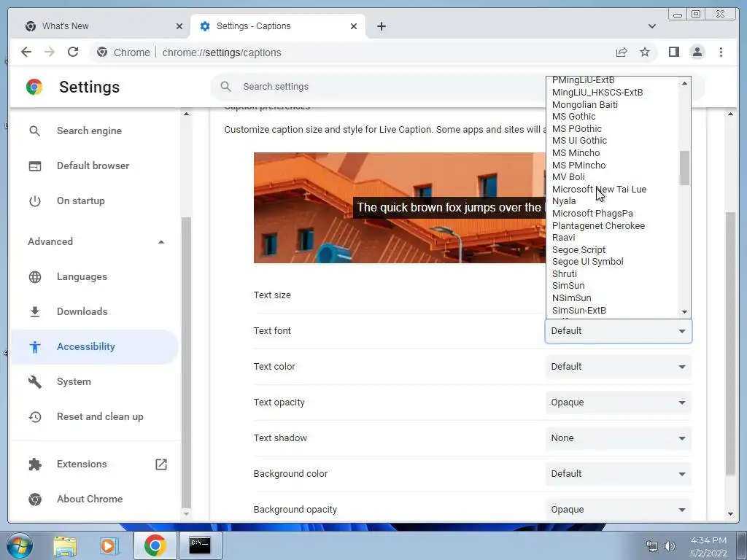This screenshot has height=560, width=747.
Task: Open Default browser settings
Action: 93,166
